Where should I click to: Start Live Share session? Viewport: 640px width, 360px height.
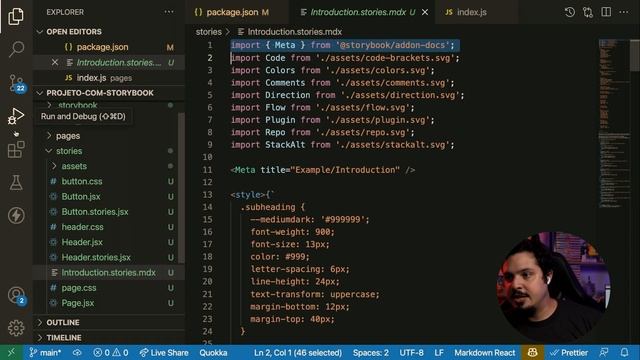pyautogui.click(x=164, y=353)
